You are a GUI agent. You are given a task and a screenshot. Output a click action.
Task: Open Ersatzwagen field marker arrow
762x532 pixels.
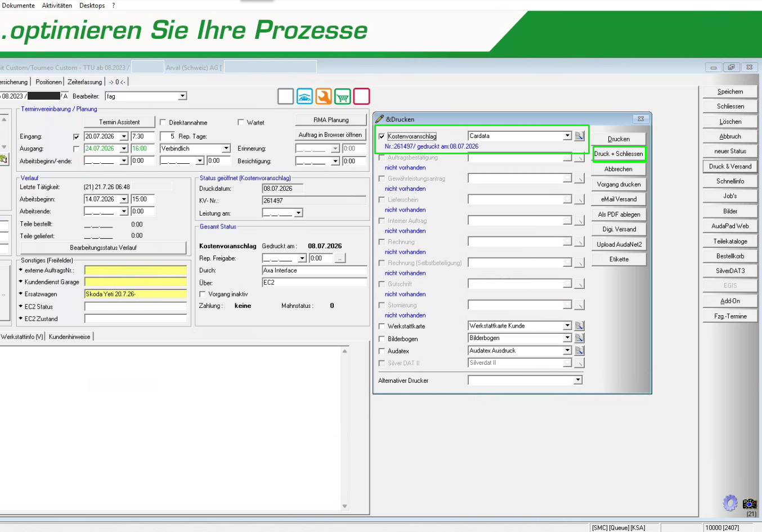(21, 294)
